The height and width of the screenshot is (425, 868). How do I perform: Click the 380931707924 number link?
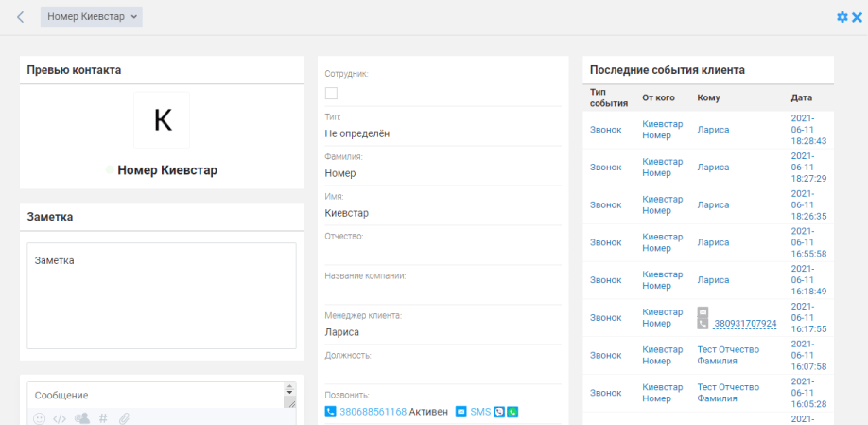pos(745,324)
